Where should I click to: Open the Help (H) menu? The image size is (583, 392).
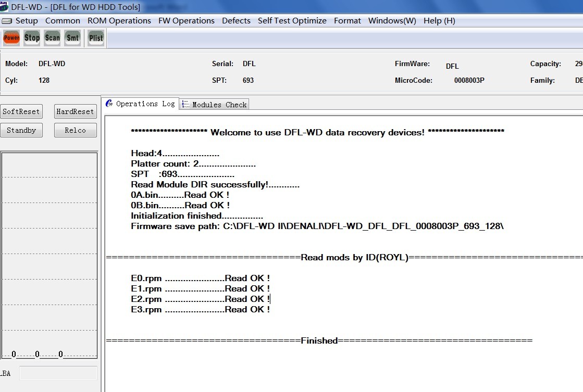coord(439,21)
